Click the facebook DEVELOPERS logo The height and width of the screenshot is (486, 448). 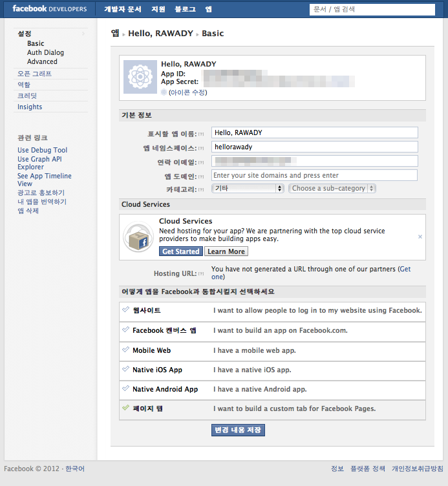pos(50,8)
